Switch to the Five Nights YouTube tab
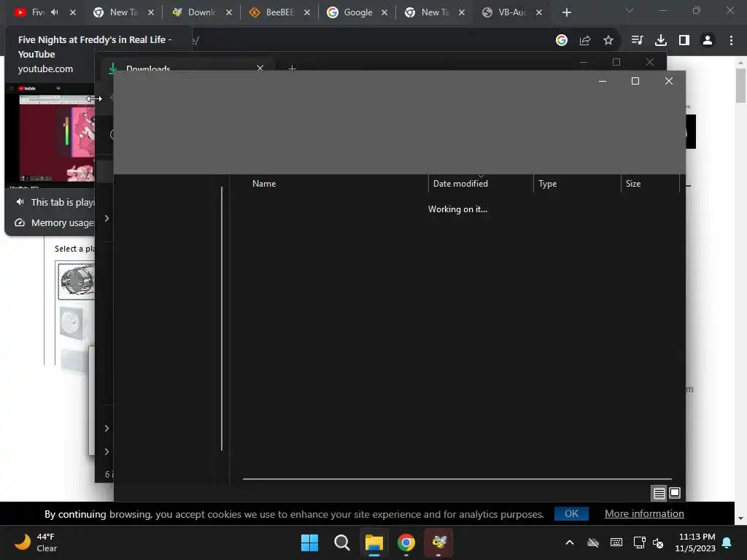This screenshot has height=560, width=747. click(x=38, y=12)
